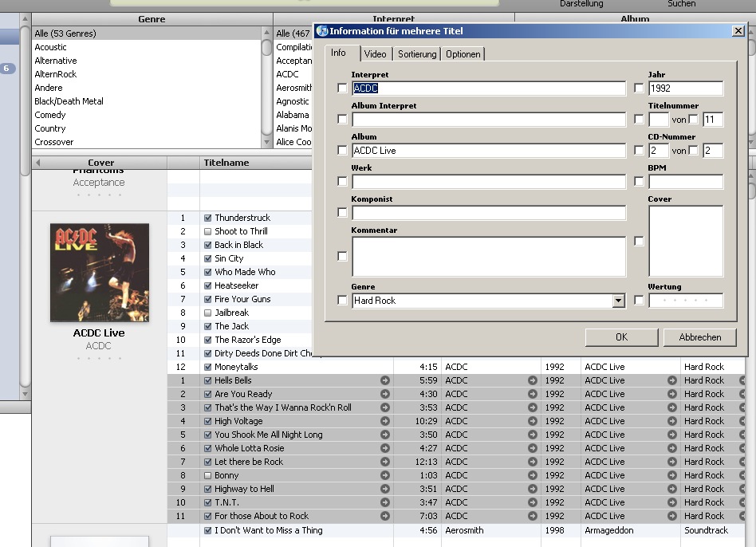Click into the Komponist input field
Viewport: 756px width, 547px height.
tap(488, 213)
